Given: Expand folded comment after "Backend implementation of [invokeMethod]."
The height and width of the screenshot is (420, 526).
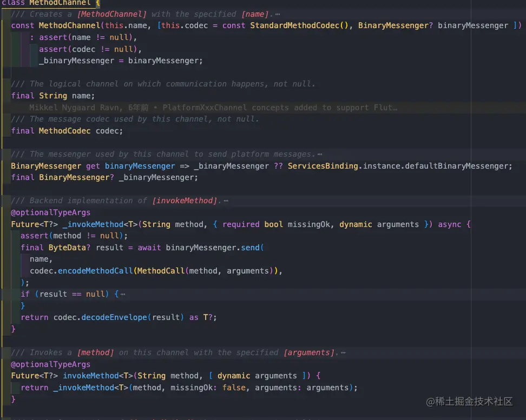Looking at the screenshot, I should [x=226, y=201].
